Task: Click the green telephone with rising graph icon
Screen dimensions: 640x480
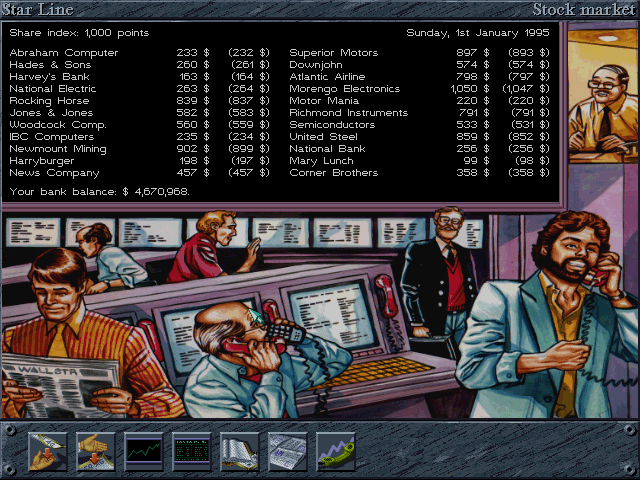Action: tap(336, 451)
